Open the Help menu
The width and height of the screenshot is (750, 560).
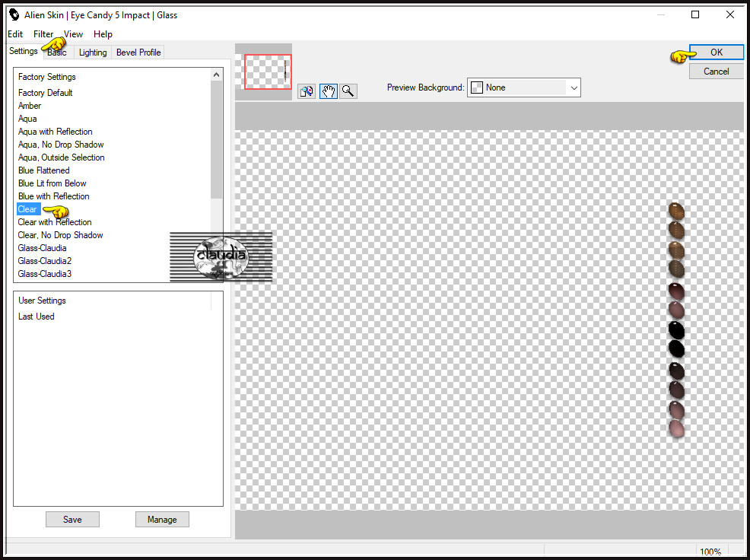103,34
